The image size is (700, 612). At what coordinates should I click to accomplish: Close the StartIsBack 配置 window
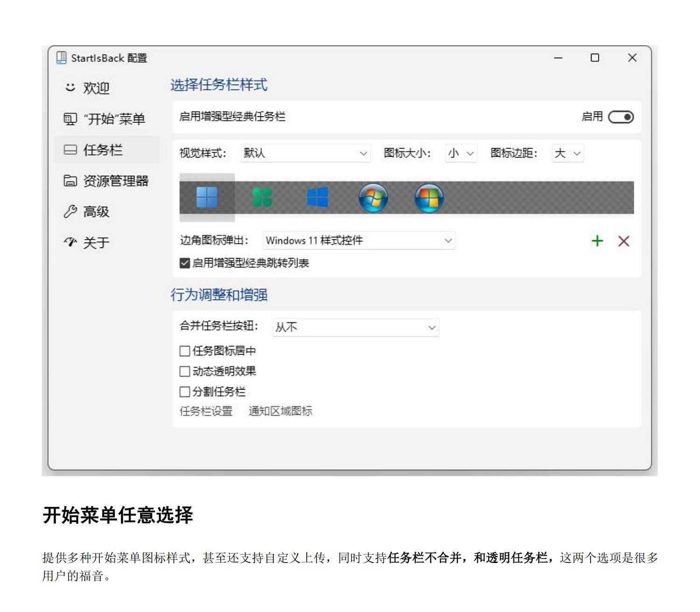[x=632, y=58]
